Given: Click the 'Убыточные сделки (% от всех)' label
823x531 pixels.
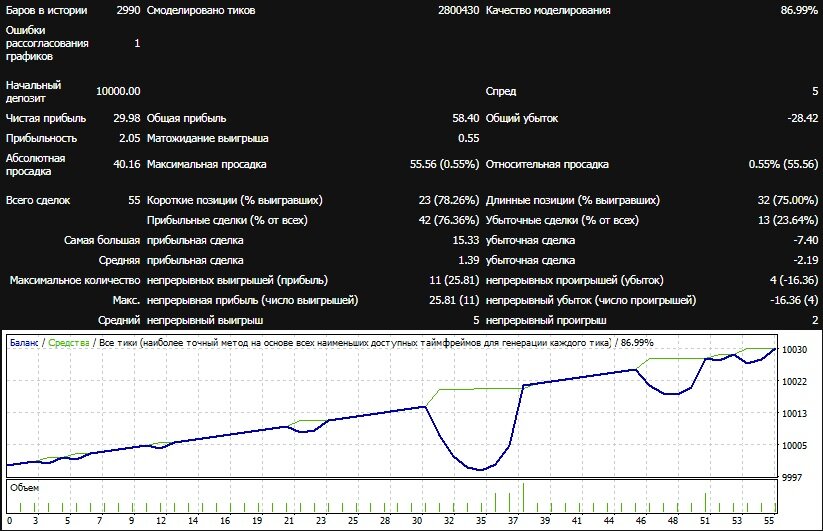Looking at the screenshot, I should (562, 220).
